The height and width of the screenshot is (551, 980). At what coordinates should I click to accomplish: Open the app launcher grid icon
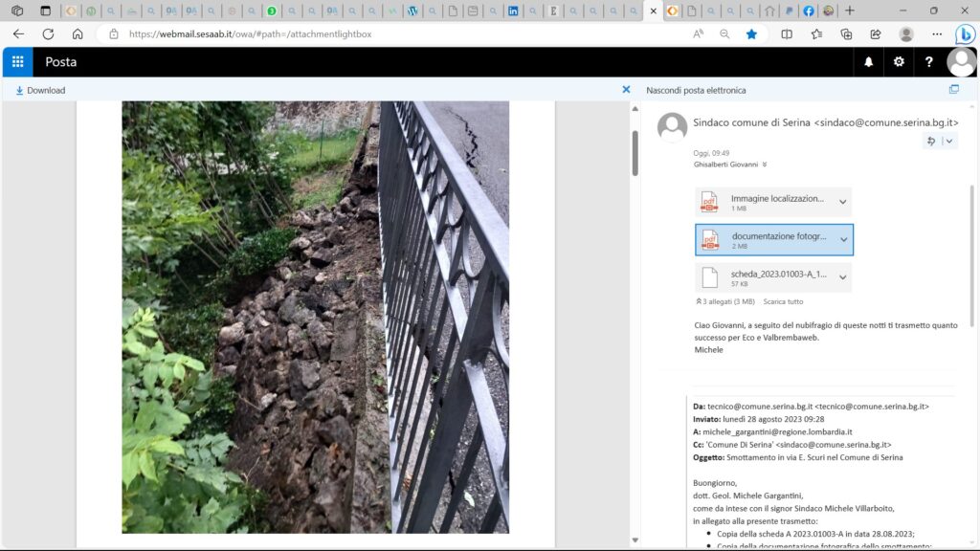tap(17, 62)
